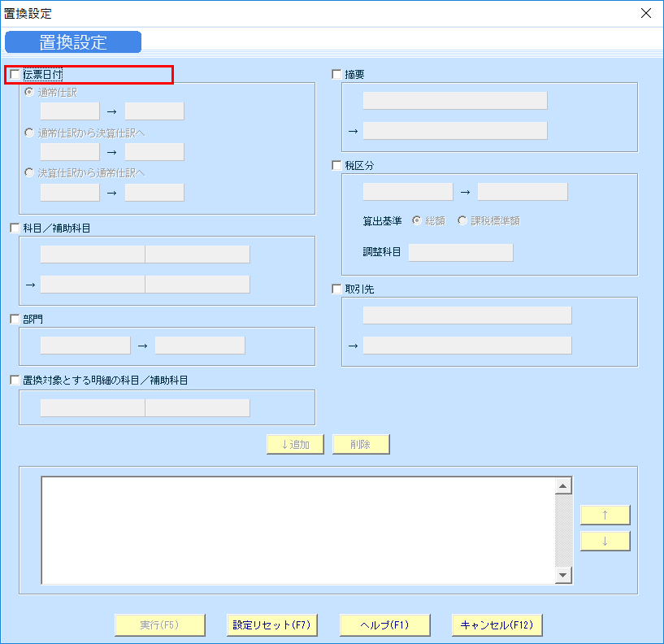Open help with ヘルプ(F1)
Viewport: 664px width, 644px height.
click(385, 624)
